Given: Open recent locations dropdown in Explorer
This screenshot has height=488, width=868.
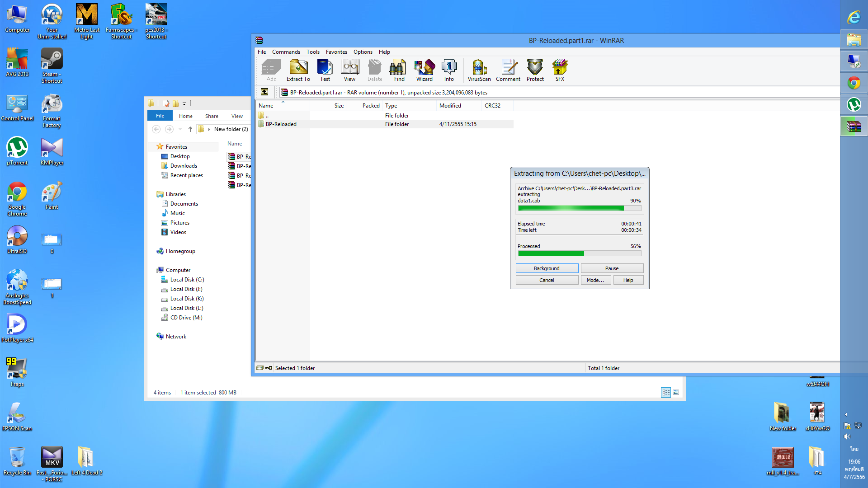Looking at the screenshot, I should tap(180, 129).
